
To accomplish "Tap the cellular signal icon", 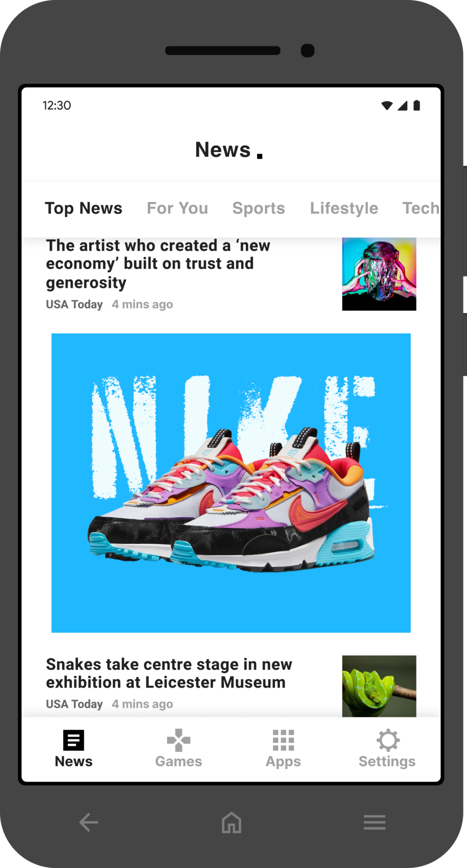I will pos(402,106).
